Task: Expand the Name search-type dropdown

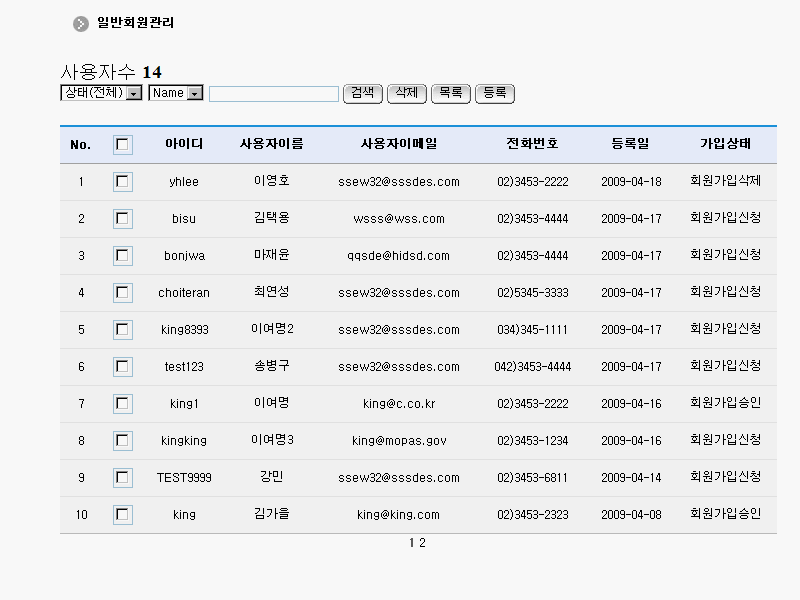Action: 176,93
